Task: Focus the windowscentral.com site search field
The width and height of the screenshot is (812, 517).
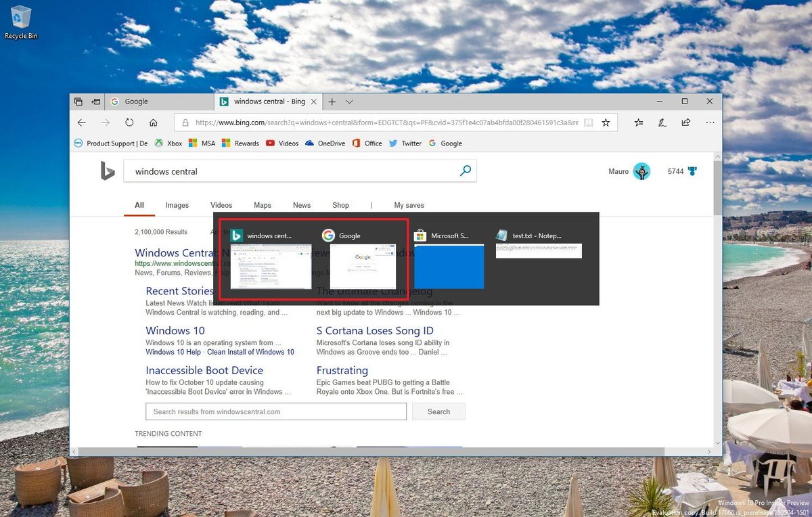Action: click(276, 411)
